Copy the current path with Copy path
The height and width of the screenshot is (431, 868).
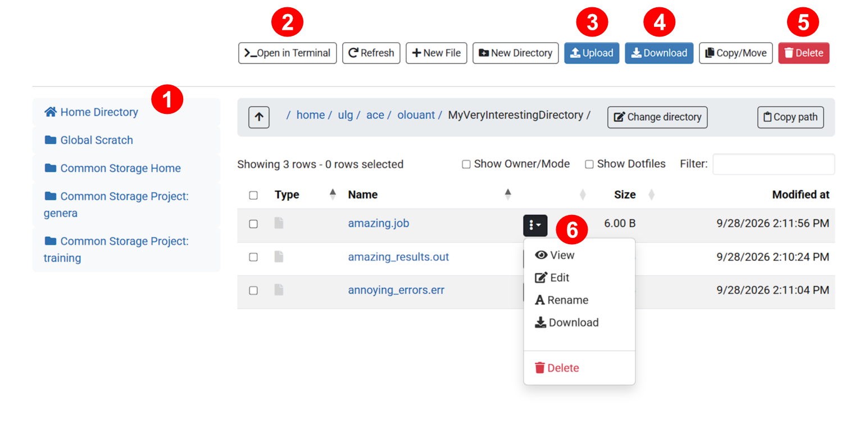tap(790, 117)
